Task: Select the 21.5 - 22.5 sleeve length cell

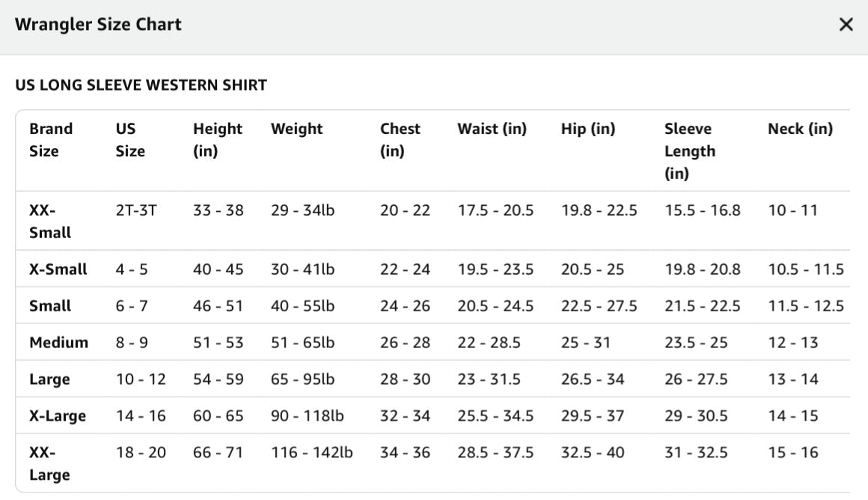Action: coord(702,305)
